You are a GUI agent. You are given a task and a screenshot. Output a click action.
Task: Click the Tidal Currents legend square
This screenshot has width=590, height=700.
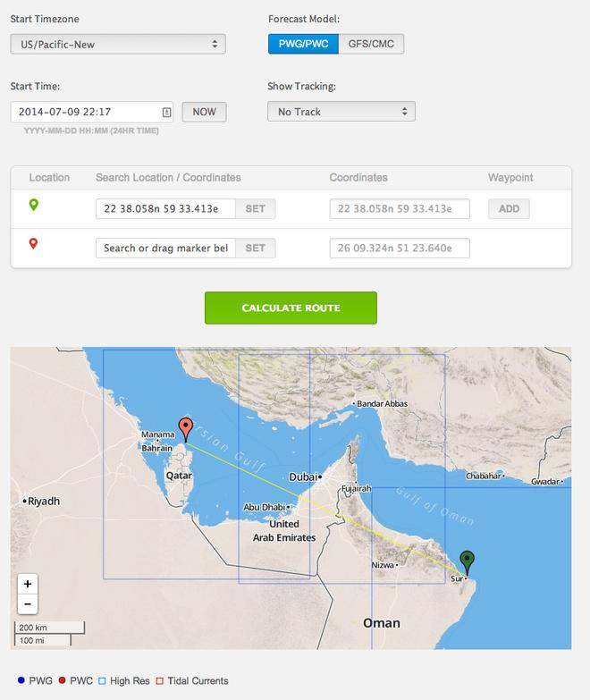click(x=160, y=681)
